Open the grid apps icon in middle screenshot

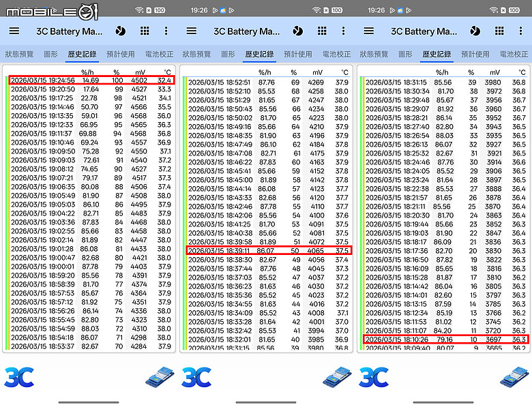click(322, 31)
